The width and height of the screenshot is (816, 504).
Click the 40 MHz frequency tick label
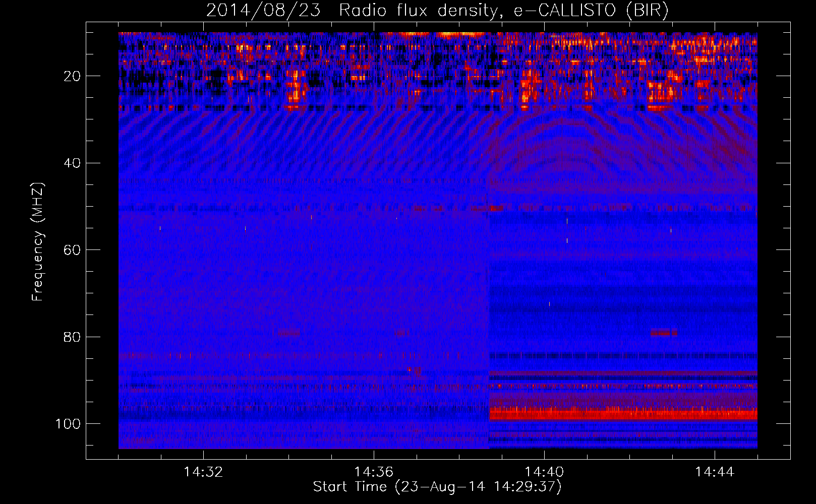point(72,163)
